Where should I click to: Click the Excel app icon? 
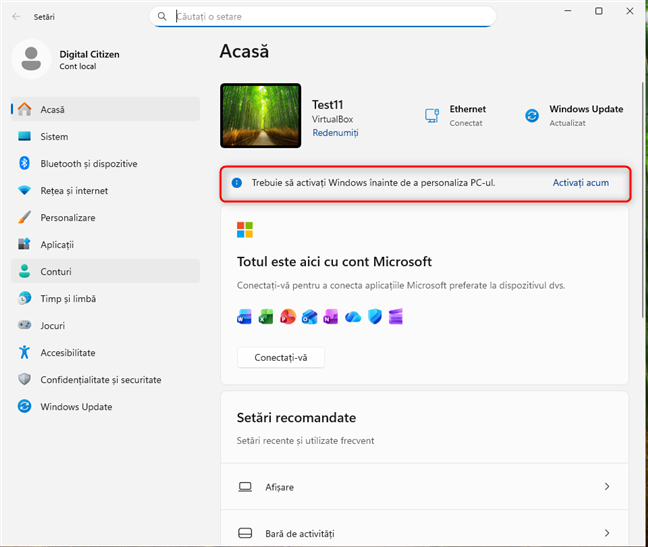point(266,317)
